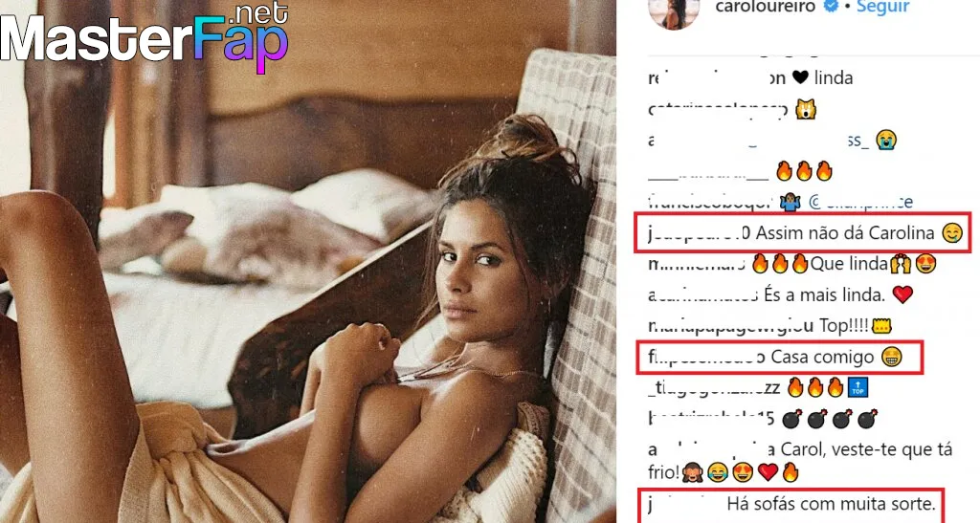Image resolution: width=980 pixels, height=523 pixels.
Task: Select the 'Assim não dá Carolina' comment
Action: tap(803, 232)
